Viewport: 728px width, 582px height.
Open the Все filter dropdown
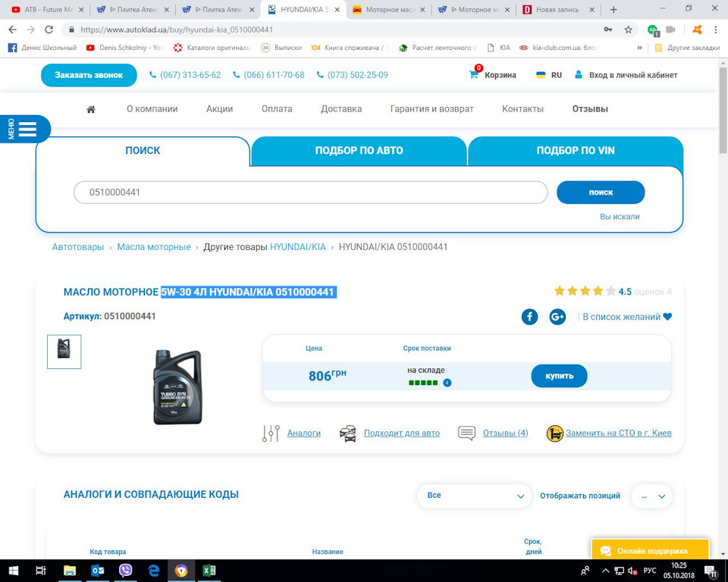tap(474, 496)
